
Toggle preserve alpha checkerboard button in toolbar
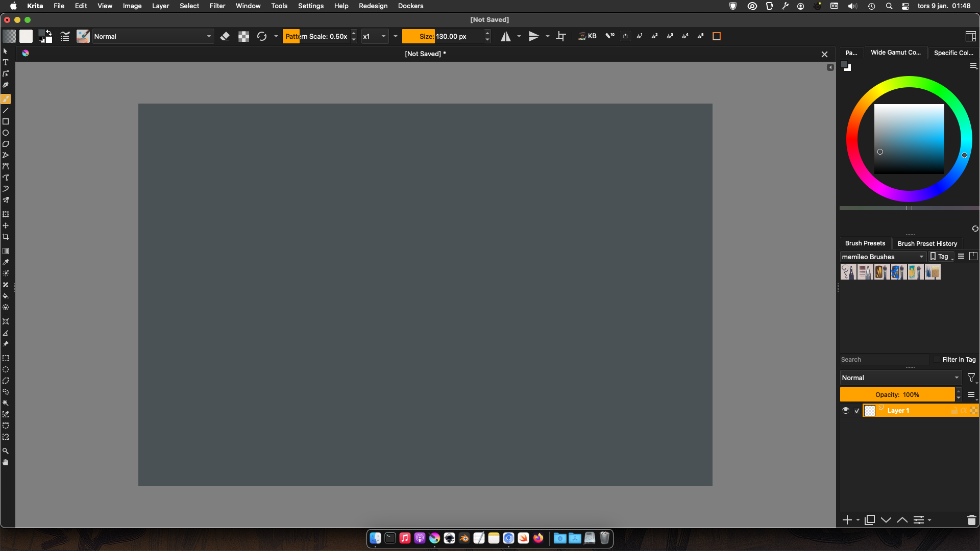[243, 36]
